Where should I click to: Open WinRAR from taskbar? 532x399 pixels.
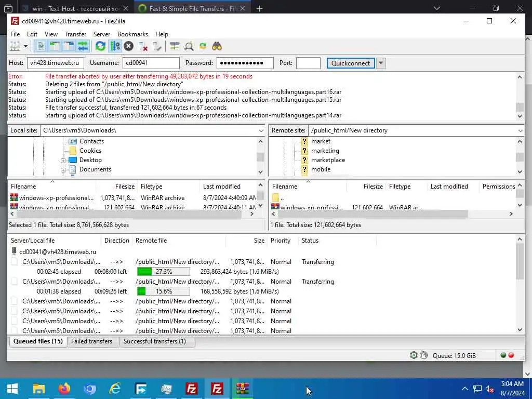[243, 389]
